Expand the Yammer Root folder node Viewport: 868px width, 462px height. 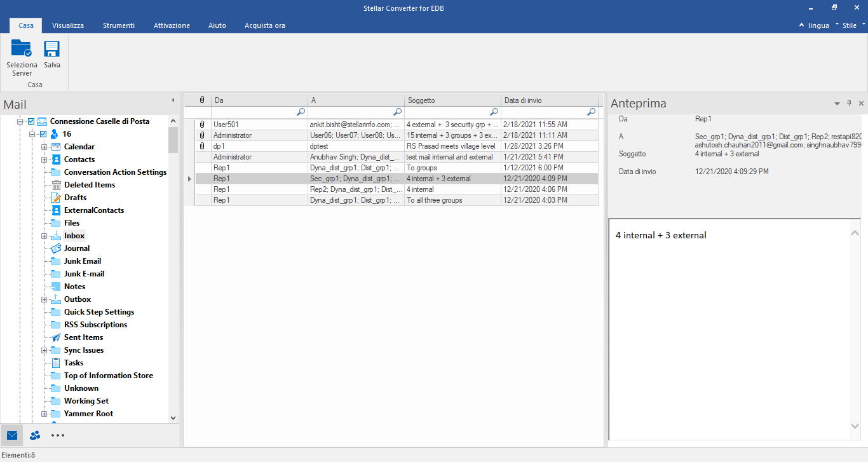point(44,414)
